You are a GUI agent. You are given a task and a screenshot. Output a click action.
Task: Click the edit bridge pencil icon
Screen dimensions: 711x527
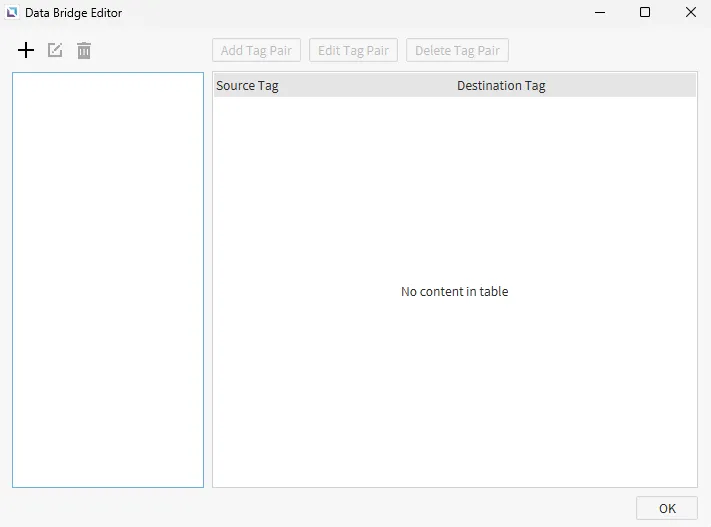[x=55, y=50]
